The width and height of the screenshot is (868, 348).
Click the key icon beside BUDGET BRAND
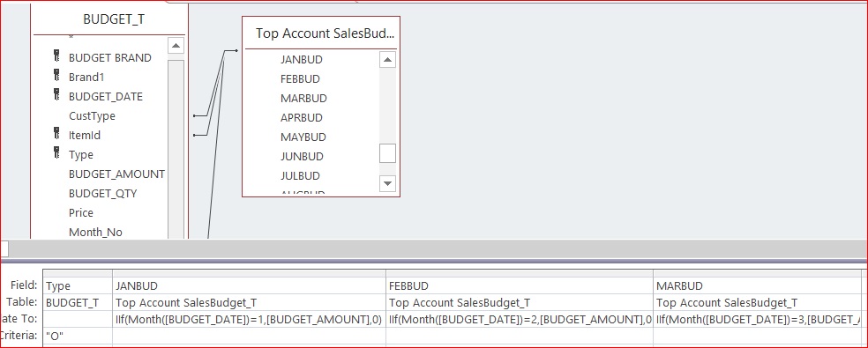pos(56,56)
